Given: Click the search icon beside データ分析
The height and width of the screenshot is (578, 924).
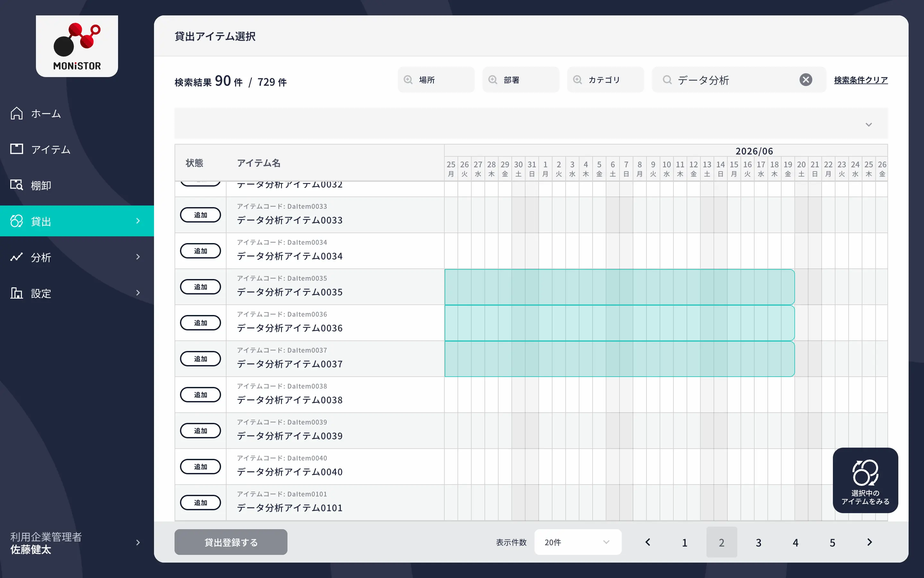Looking at the screenshot, I should pyautogui.click(x=667, y=80).
